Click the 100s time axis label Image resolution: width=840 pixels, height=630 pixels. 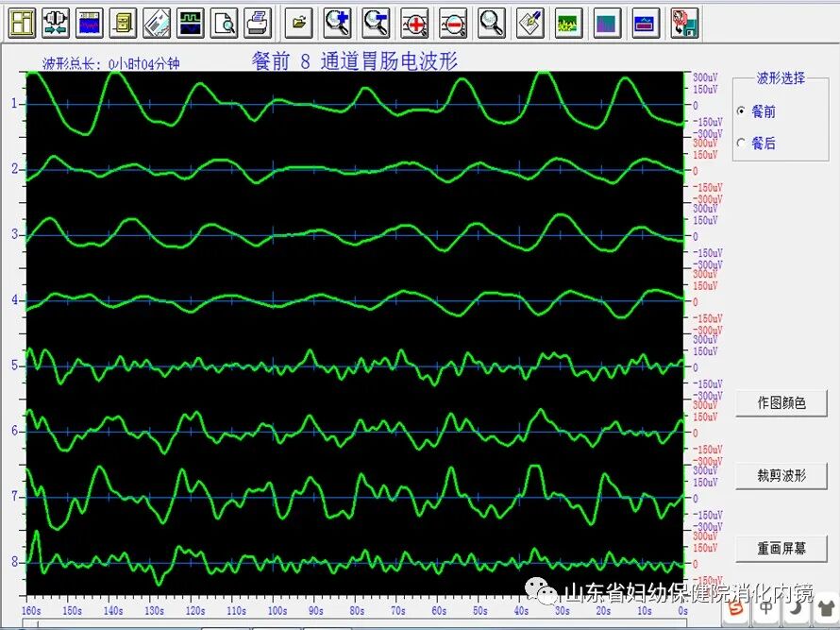277,611
